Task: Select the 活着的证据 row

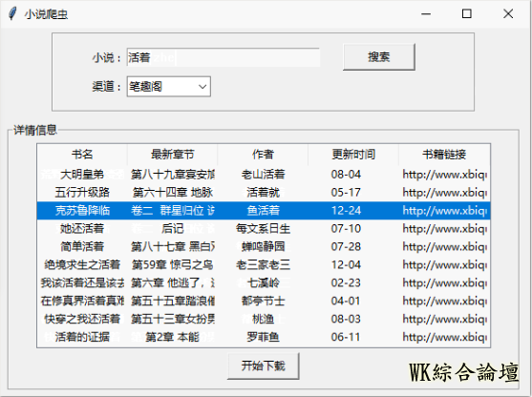Action: coord(264,337)
